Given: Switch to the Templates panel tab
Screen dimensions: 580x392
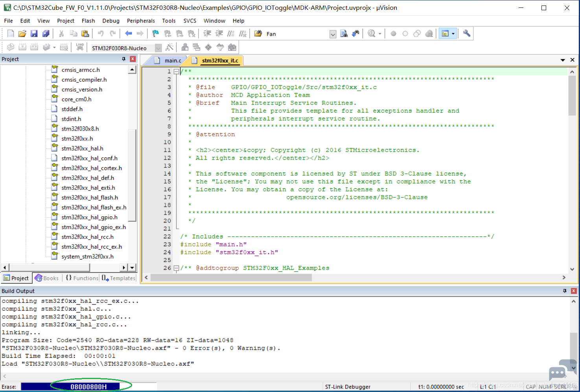Looking at the screenshot, I should [118, 278].
